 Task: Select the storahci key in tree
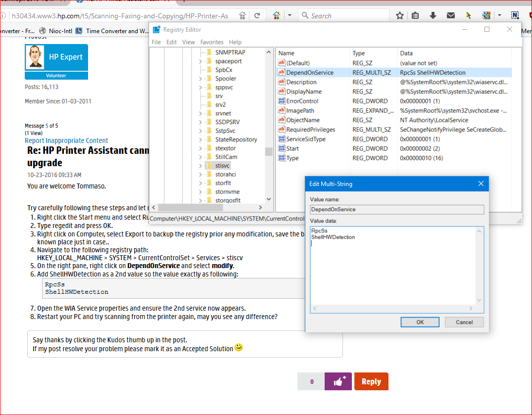point(225,174)
